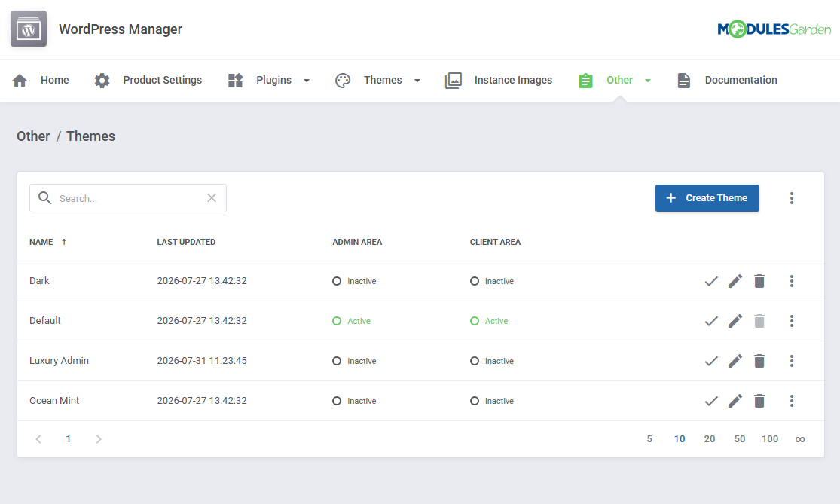Image resolution: width=840 pixels, height=504 pixels.
Task: Toggle Ocean Mint Client Area status
Action: [492, 401]
